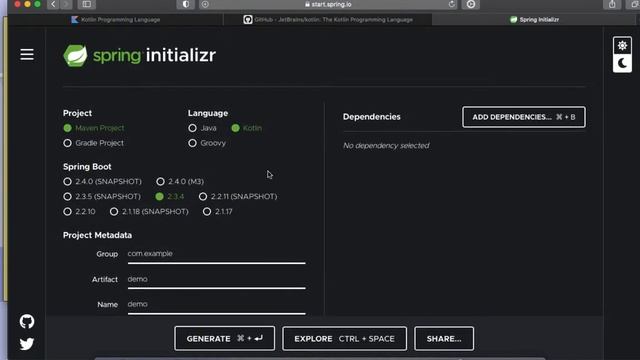This screenshot has width=640, height=360.
Task: Click the Group input field
Action: [x=216, y=255]
